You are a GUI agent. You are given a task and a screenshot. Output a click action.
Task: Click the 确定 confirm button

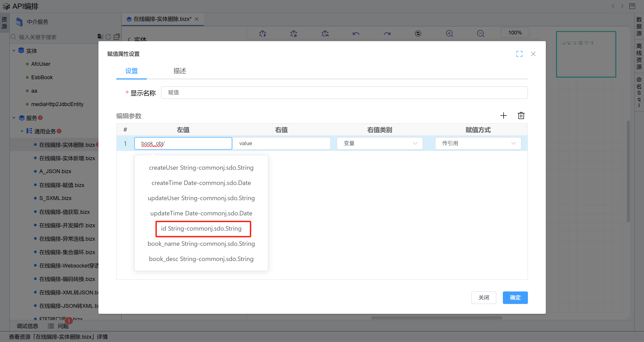tap(515, 297)
